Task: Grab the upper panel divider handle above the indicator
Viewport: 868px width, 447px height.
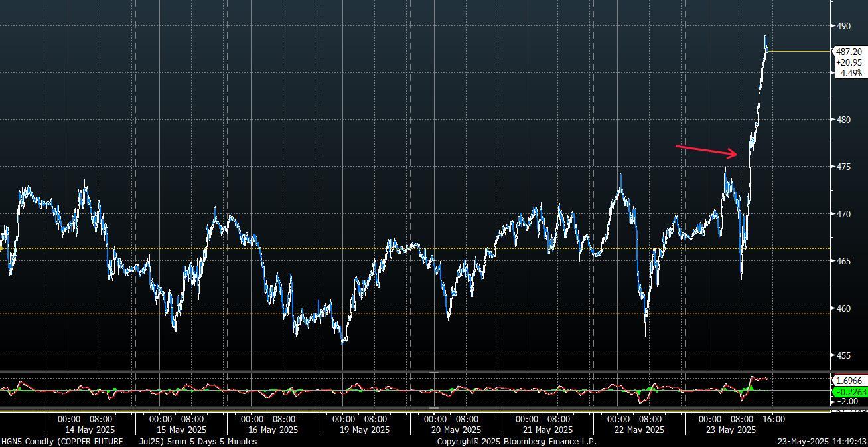Action: coord(434,371)
